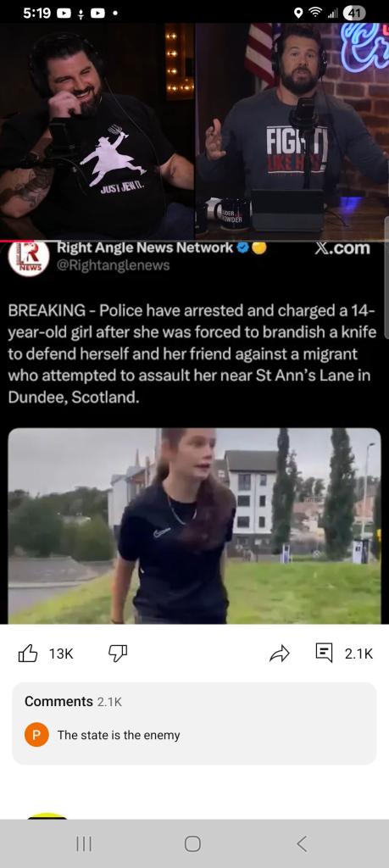
Task: Open comments via the speech bubble icon
Action: click(x=325, y=654)
